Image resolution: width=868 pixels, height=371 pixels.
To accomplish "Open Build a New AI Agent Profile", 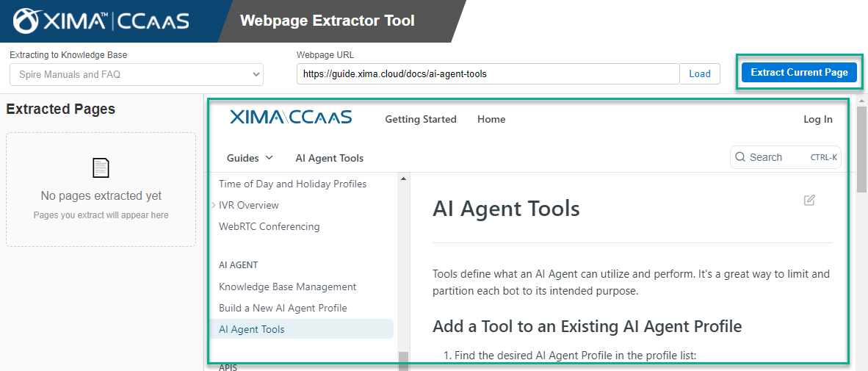I will [283, 308].
